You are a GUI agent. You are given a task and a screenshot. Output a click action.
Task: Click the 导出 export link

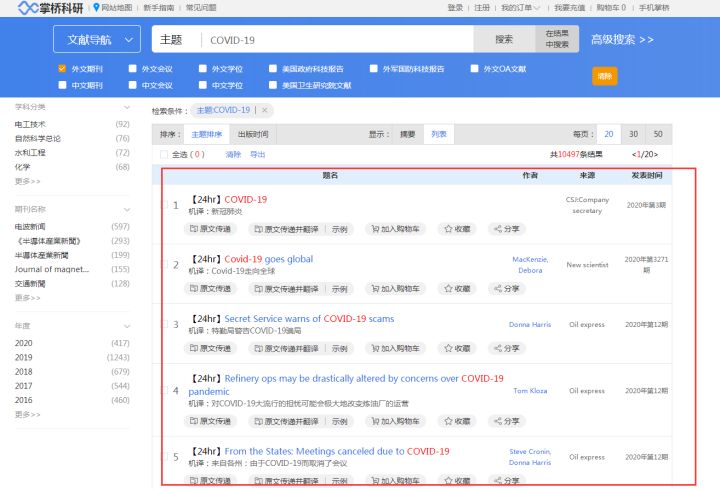(258, 154)
